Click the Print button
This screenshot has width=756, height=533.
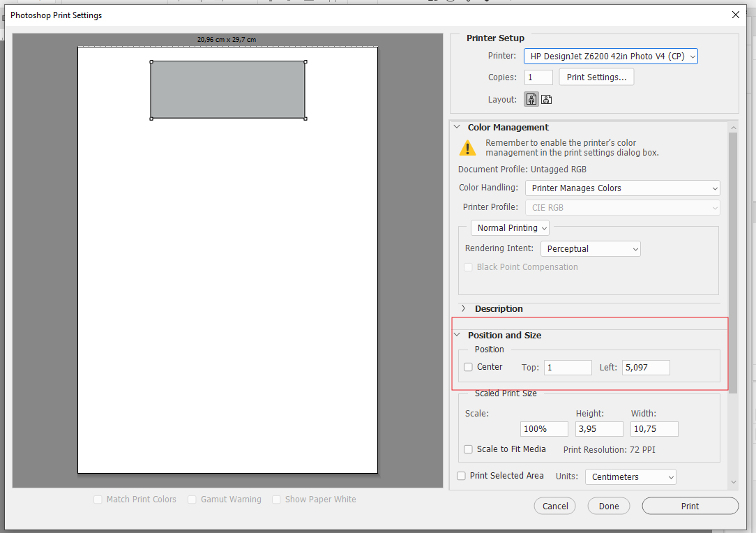point(689,506)
